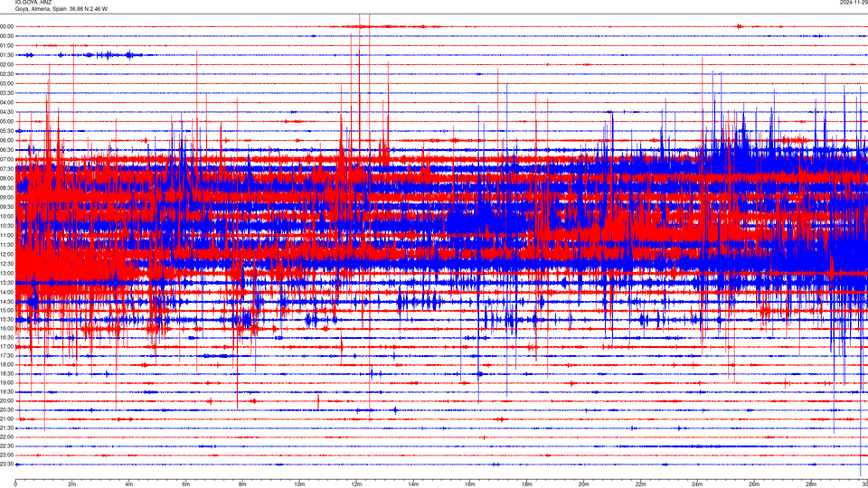
Task: Click the 2m tick on minute axis
Action: click(72, 484)
